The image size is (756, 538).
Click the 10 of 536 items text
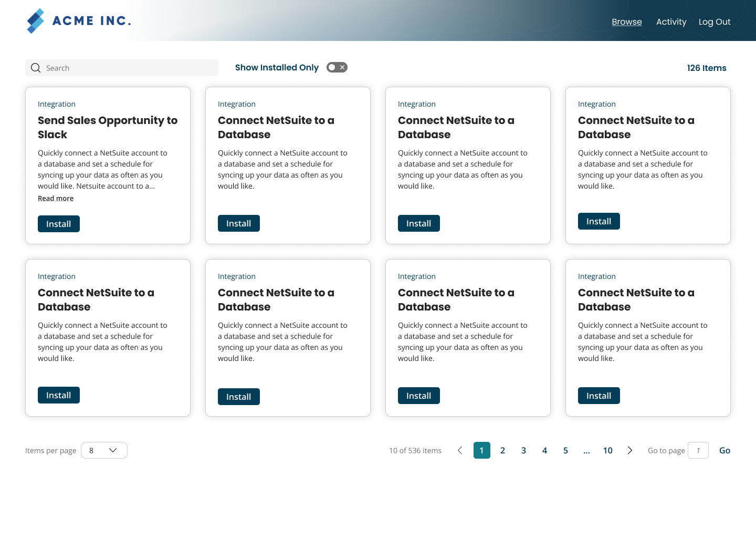click(415, 450)
